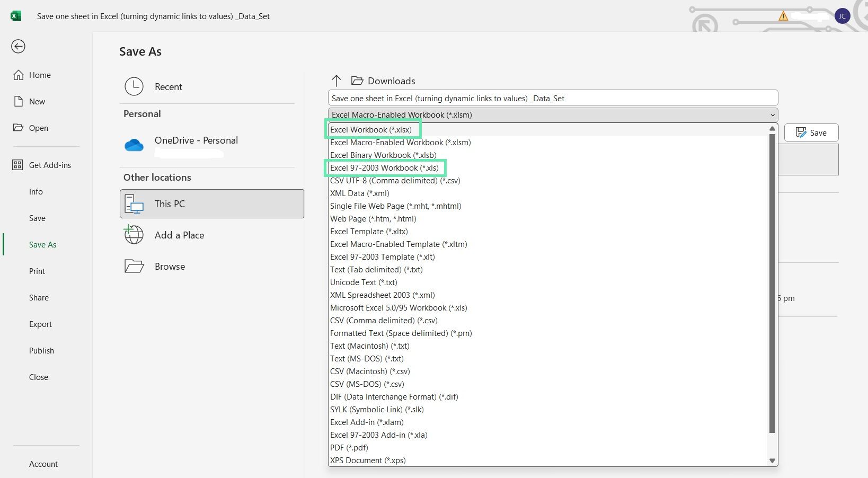Choose Web Page (*.htm, *.html)
This screenshot has width=868, height=478.
pos(548,218)
